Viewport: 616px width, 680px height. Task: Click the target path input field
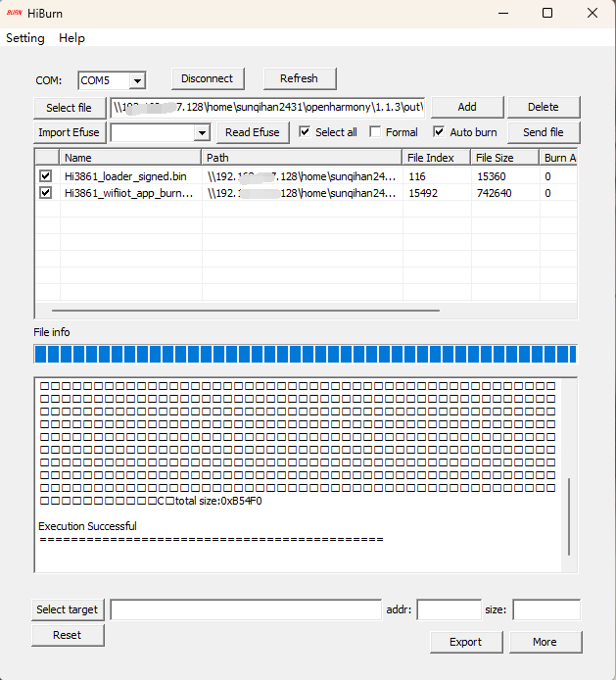coord(246,609)
